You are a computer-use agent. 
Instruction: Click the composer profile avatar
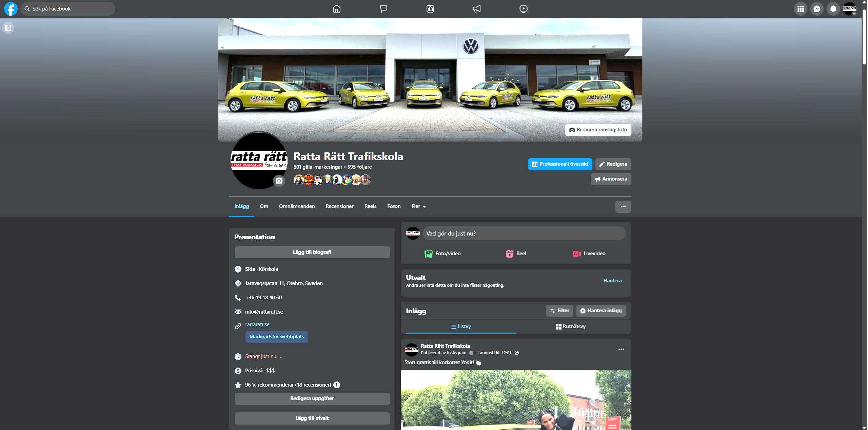point(413,233)
